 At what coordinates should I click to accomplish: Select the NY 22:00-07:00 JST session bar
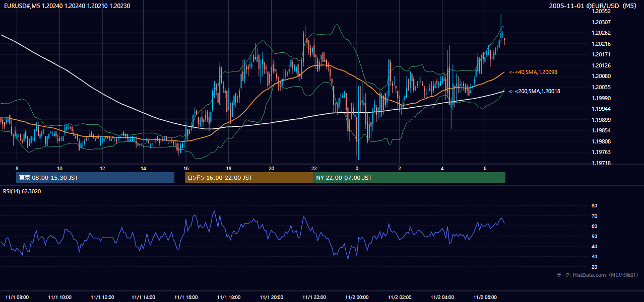coord(409,178)
